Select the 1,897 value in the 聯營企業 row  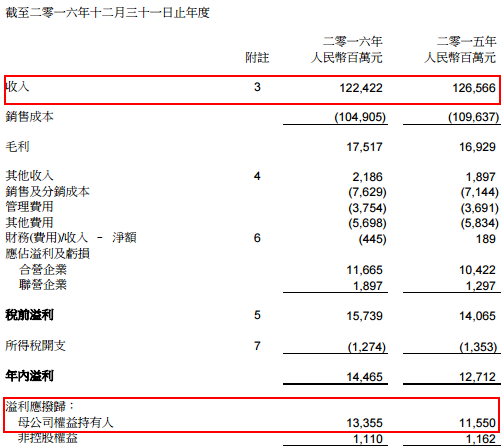click(367, 286)
